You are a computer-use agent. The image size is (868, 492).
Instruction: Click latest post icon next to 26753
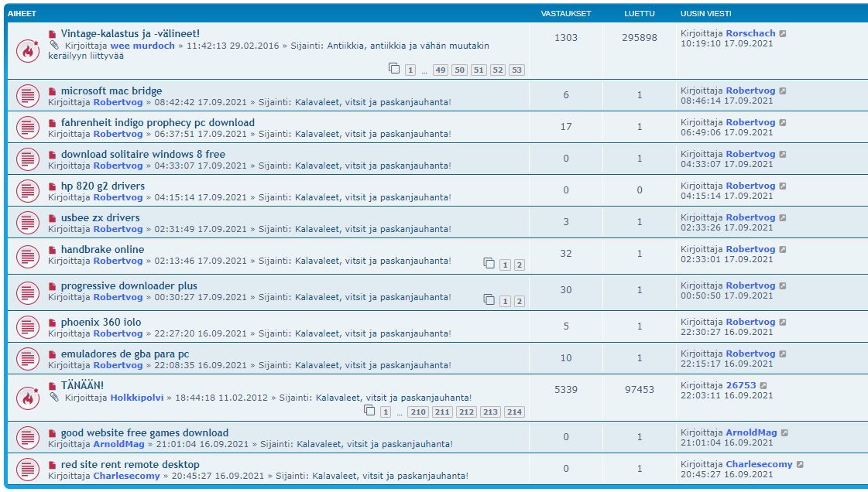pyautogui.click(x=763, y=385)
